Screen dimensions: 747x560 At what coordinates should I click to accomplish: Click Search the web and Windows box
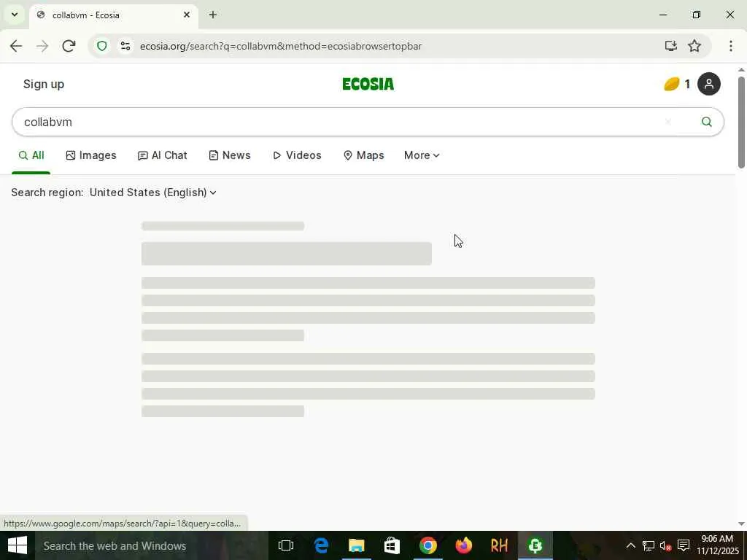click(x=151, y=545)
